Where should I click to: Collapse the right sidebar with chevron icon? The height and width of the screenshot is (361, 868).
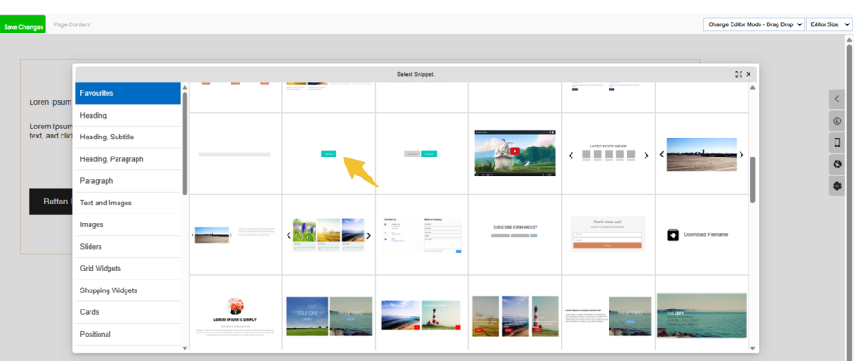[837, 100]
